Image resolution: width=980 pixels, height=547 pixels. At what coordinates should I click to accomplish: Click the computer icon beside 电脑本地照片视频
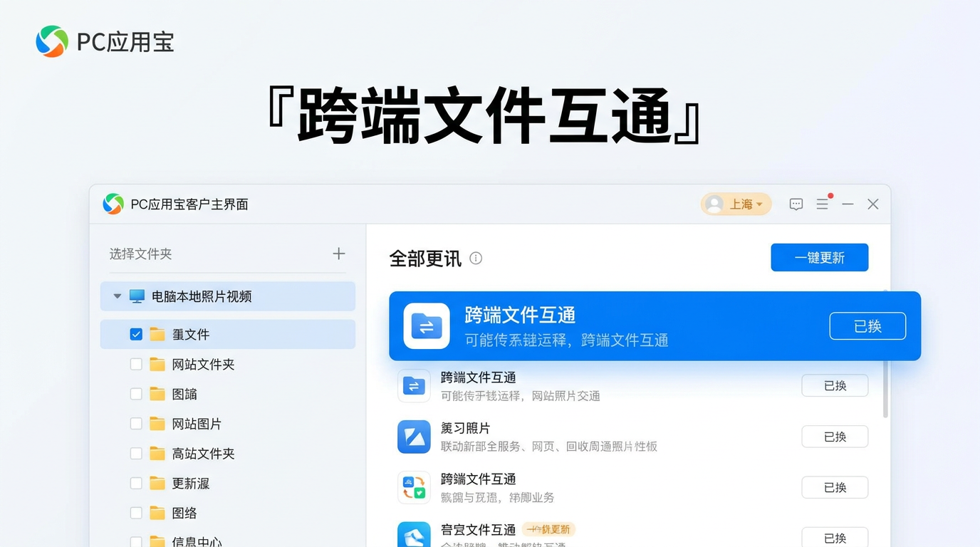(137, 296)
